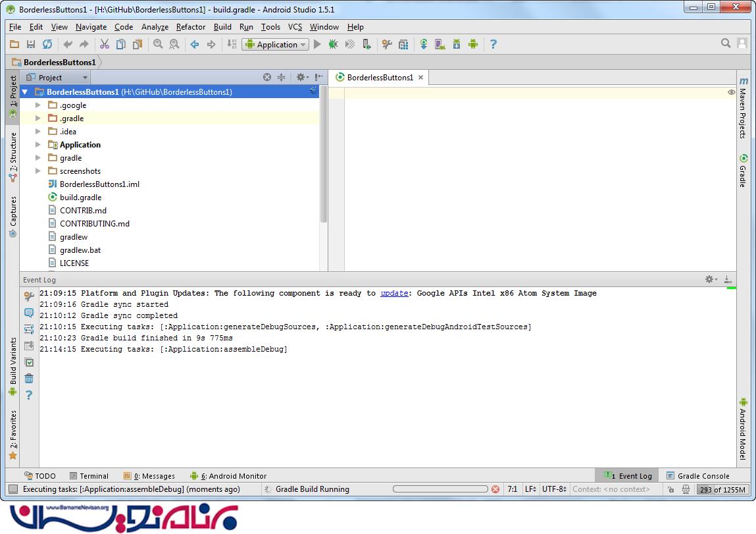This screenshot has height=534, width=756.
Task: Open Android Device Monitor icon
Action: (x=473, y=44)
